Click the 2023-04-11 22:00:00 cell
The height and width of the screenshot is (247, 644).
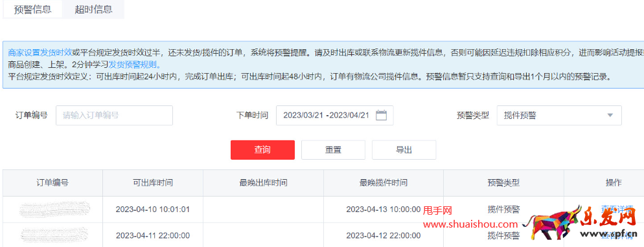pos(153,235)
